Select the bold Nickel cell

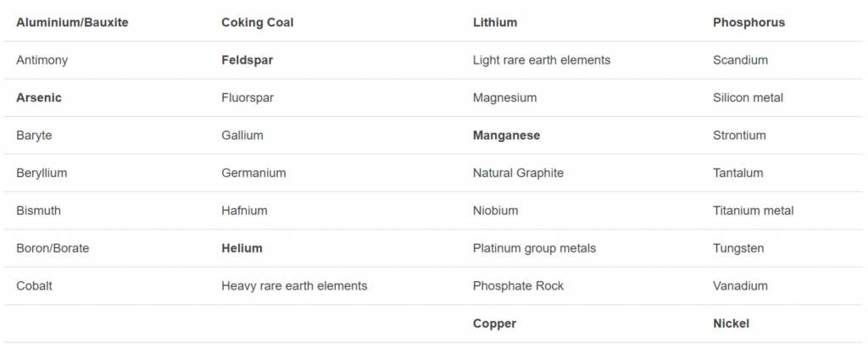[x=731, y=323]
